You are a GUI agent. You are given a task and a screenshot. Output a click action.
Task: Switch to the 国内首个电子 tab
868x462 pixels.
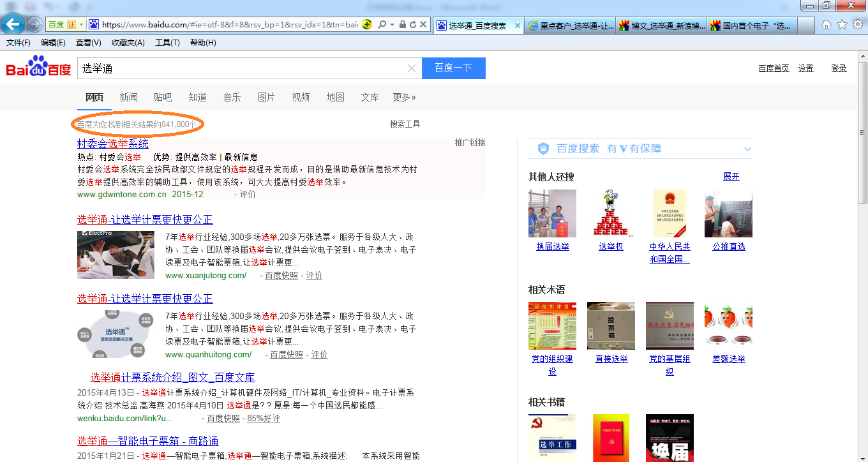[x=753, y=26]
